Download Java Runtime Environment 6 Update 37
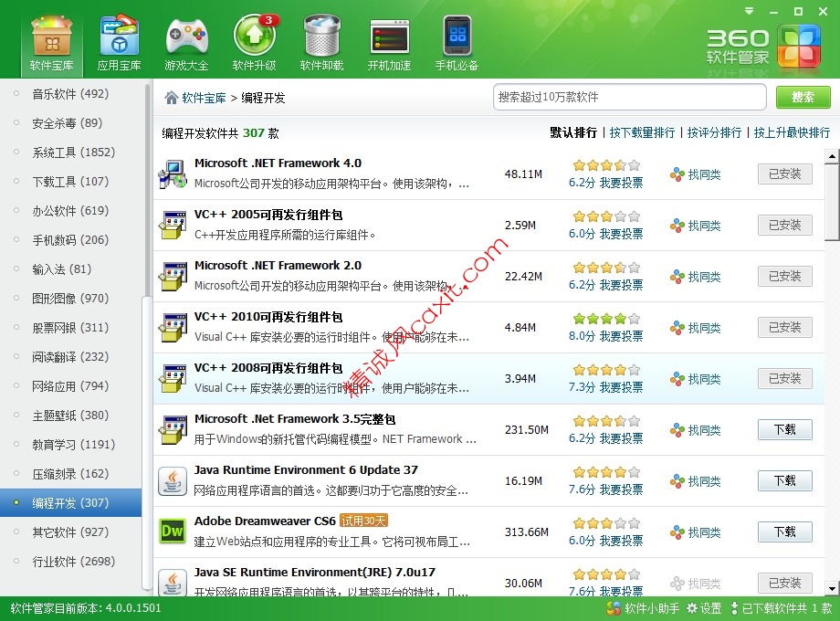 click(785, 481)
